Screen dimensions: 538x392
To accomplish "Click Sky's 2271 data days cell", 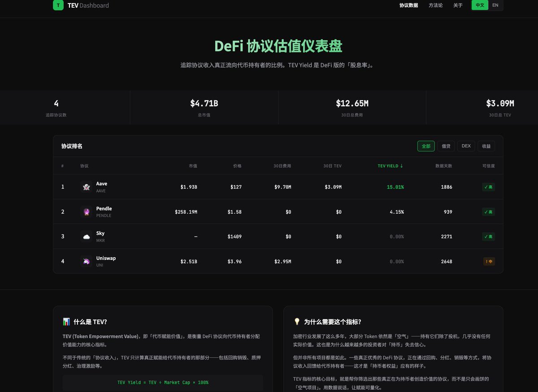I will pos(447,237).
